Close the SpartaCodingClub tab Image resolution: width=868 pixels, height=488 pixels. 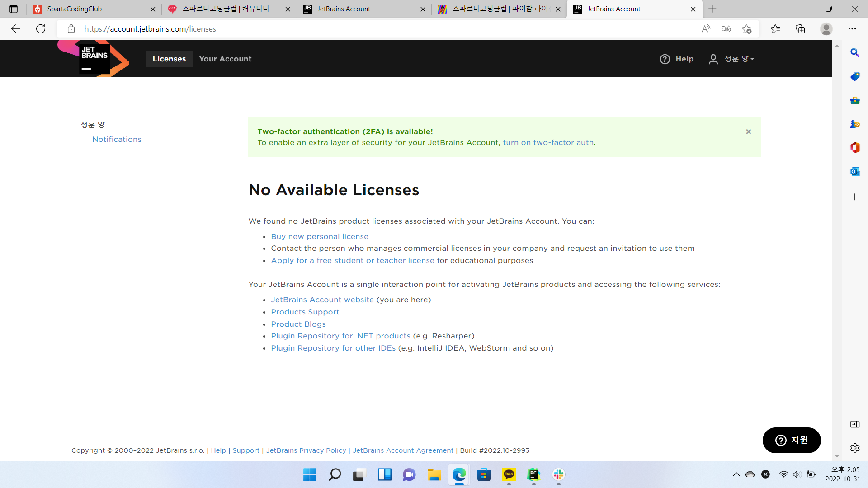tap(153, 9)
